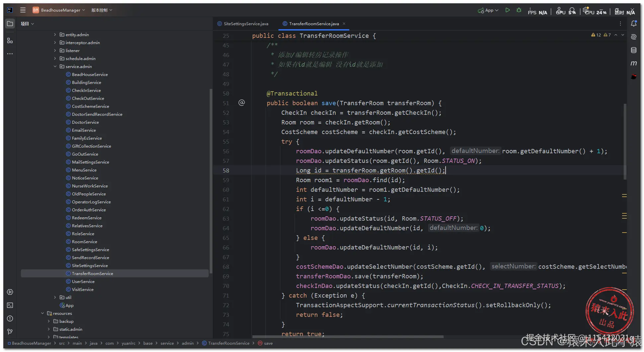Expand the interceptor.admin package
The image size is (644, 352).
55,42
